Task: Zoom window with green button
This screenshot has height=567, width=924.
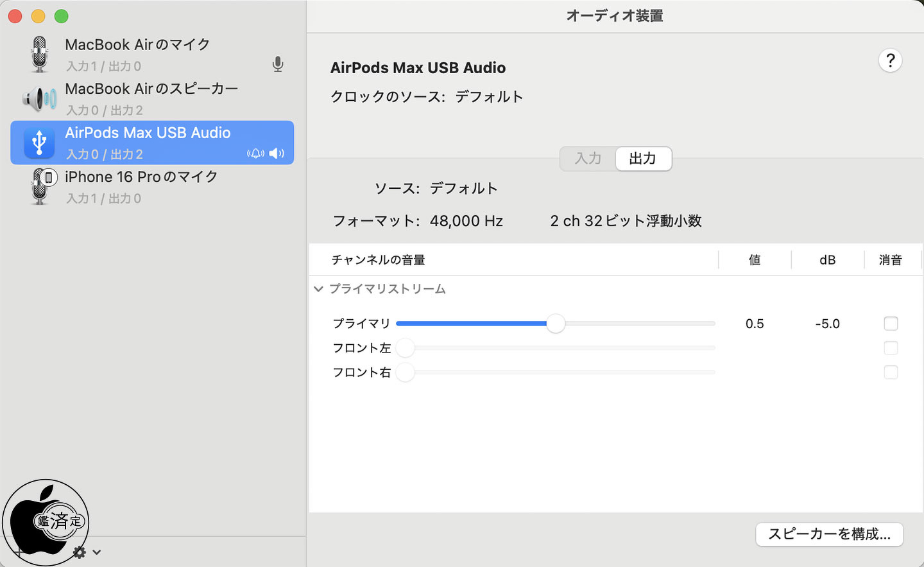Action: click(x=62, y=16)
